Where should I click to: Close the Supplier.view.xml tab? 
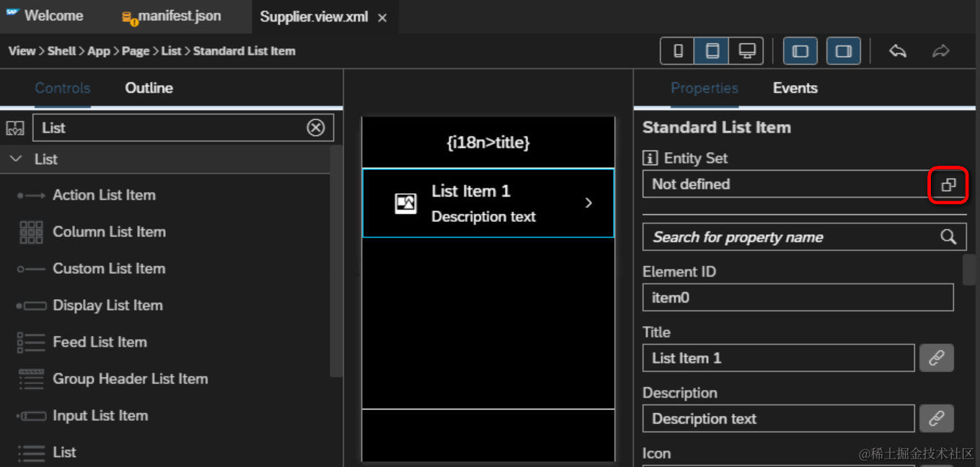pos(382,17)
